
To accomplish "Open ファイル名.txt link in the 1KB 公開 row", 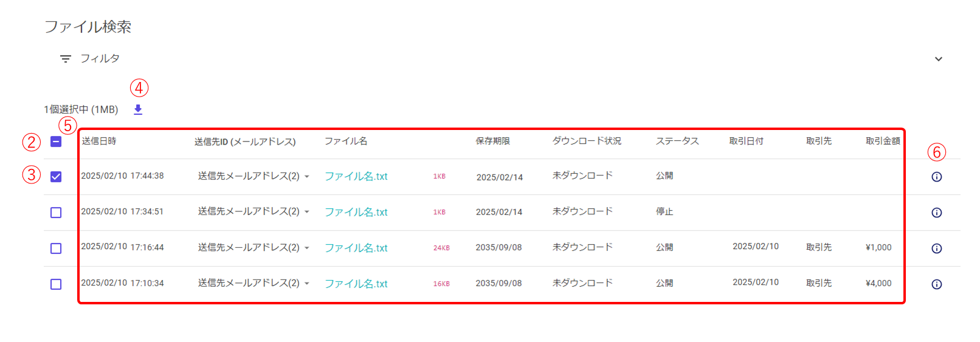I will [356, 177].
